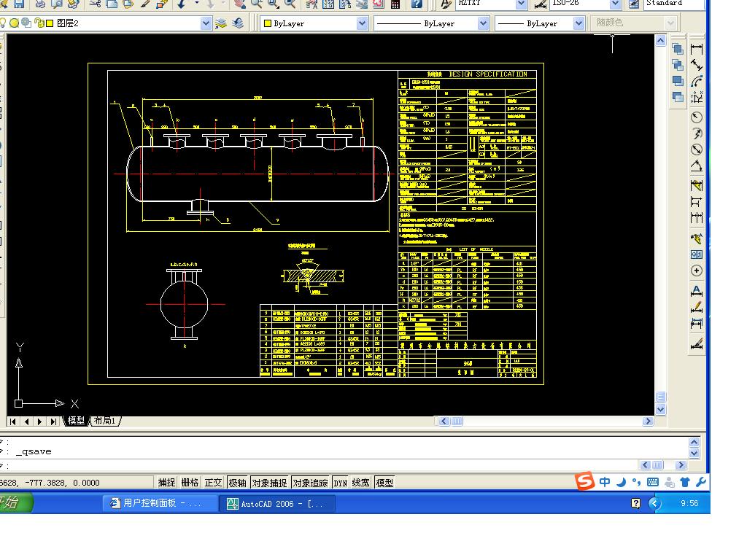The image size is (747, 560).
Task: Click the Cut scissors toolbar icon
Action: 95,4
